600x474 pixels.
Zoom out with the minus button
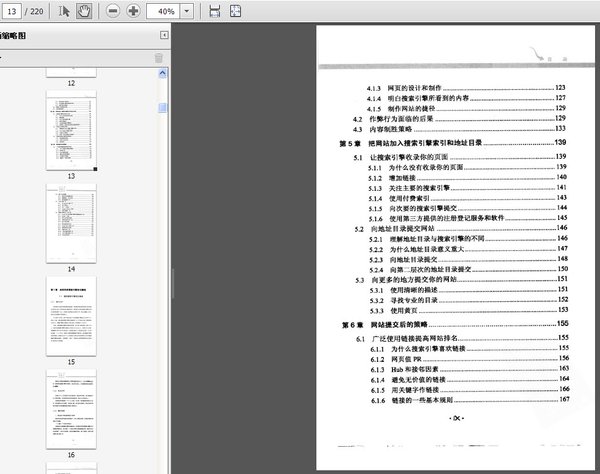click(112, 11)
